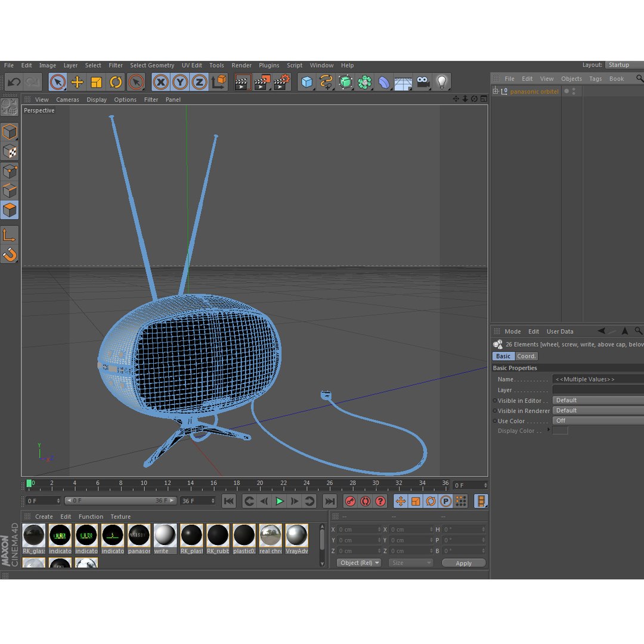Screen dimensions: 644x644
Task: Toggle panasonic orbitel visibility dots
Action: (574, 91)
